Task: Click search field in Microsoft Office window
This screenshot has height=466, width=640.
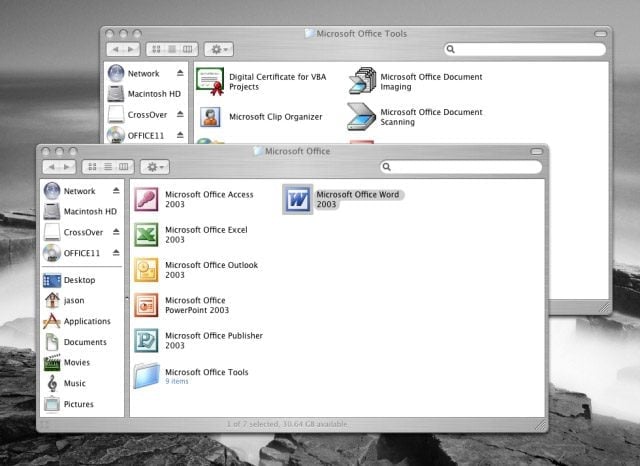Action: pyautogui.click(x=461, y=167)
